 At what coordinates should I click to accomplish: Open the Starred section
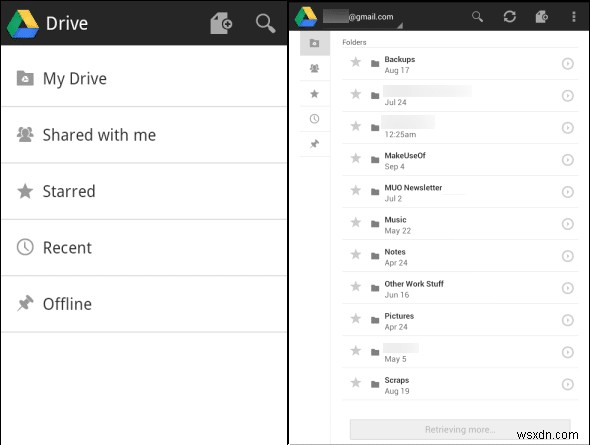[144, 191]
